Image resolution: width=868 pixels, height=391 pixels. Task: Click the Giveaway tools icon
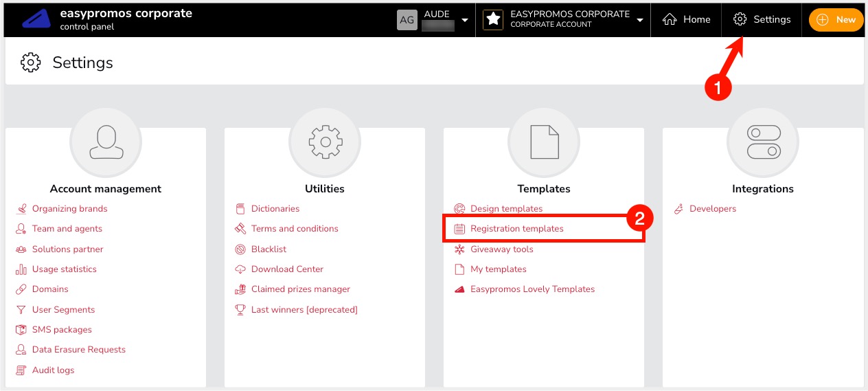(459, 249)
